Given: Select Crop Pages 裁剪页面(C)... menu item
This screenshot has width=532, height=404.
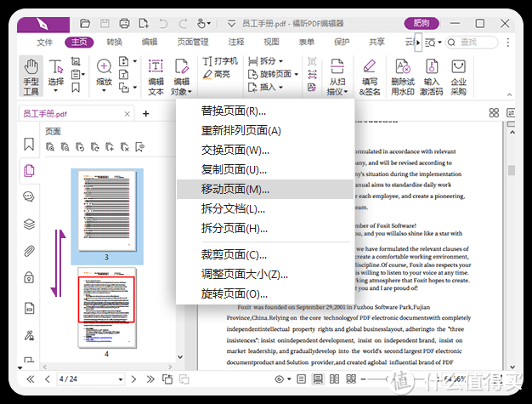Looking at the screenshot, I should click(265, 254).
